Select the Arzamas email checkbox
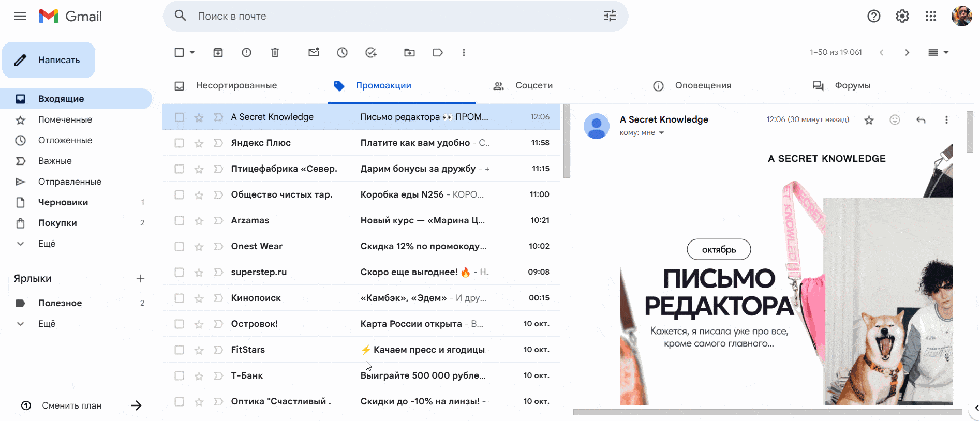The height and width of the screenshot is (421, 980). coord(179,220)
